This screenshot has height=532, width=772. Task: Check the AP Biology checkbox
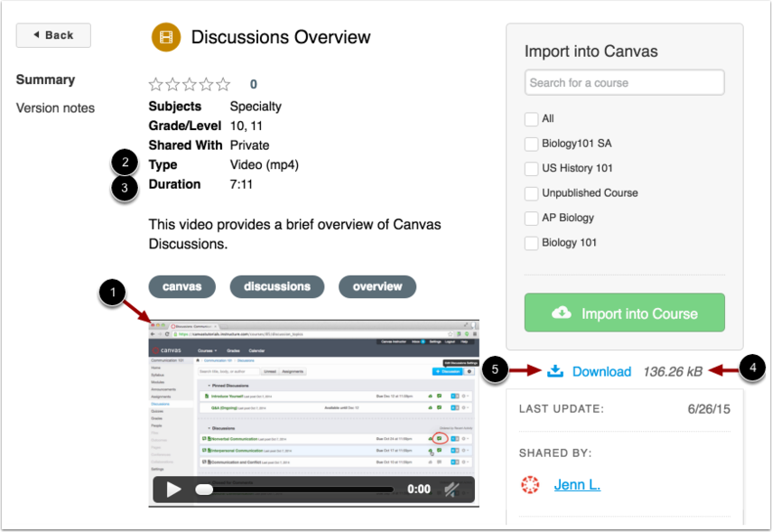click(531, 218)
